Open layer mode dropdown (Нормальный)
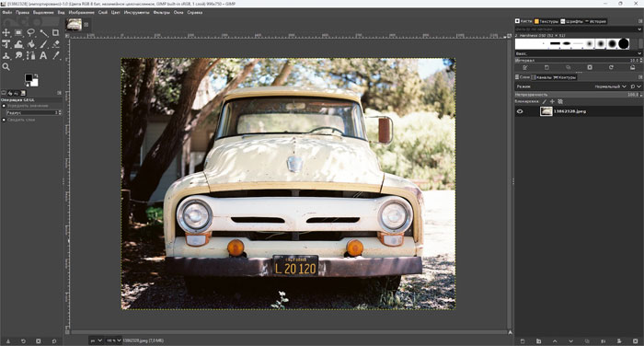 [x=610, y=86]
